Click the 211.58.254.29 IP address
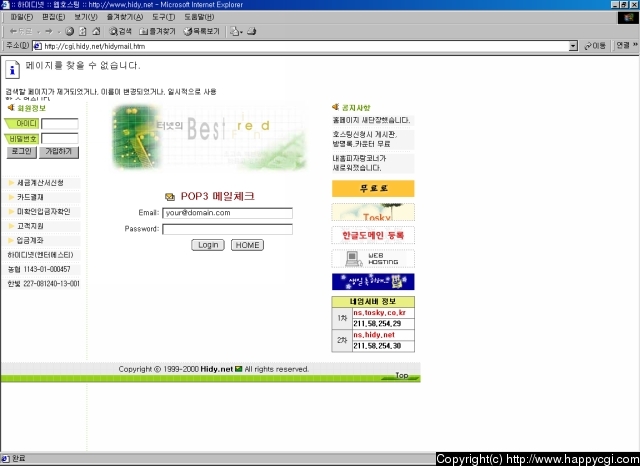The width and height of the screenshot is (640, 466). (377, 324)
